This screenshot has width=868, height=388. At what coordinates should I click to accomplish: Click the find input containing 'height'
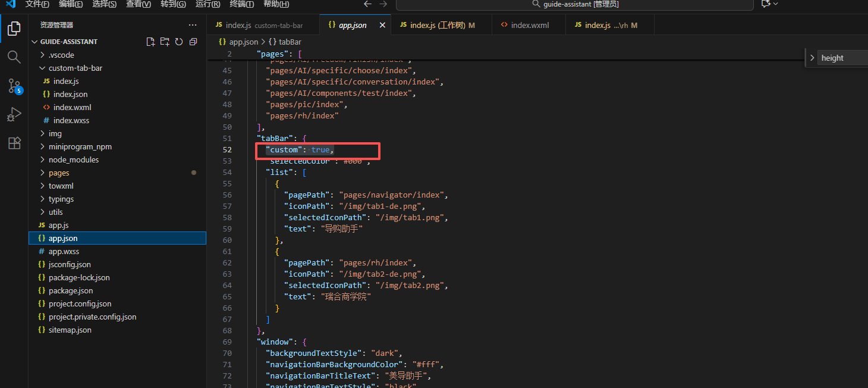842,58
